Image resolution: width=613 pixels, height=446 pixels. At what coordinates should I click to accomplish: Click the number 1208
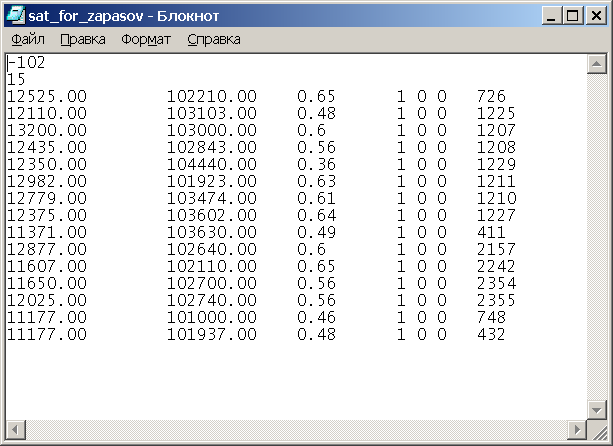(496, 147)
